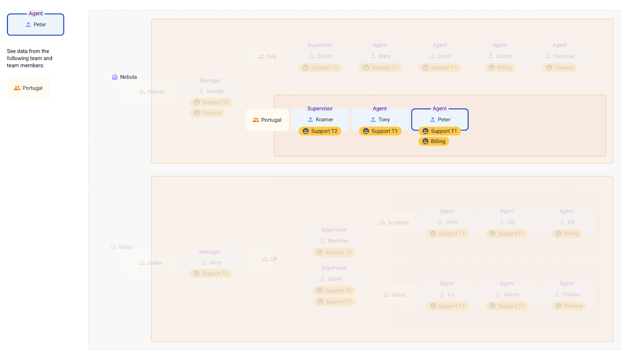Image resolution: width=629 pixels, height=364 pixels.
Task: Select the UK team node in the chart
Action: point(270,259)
